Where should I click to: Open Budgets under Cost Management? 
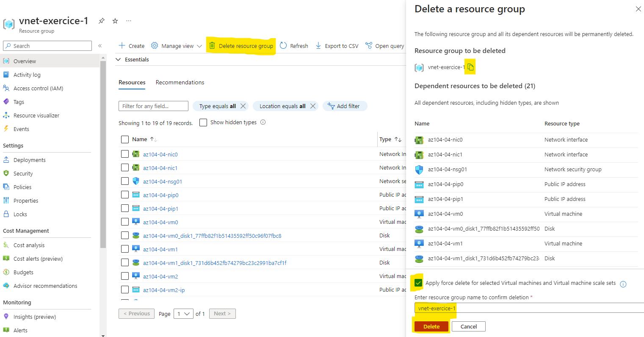pyautogui.click(x=23, y=272)
